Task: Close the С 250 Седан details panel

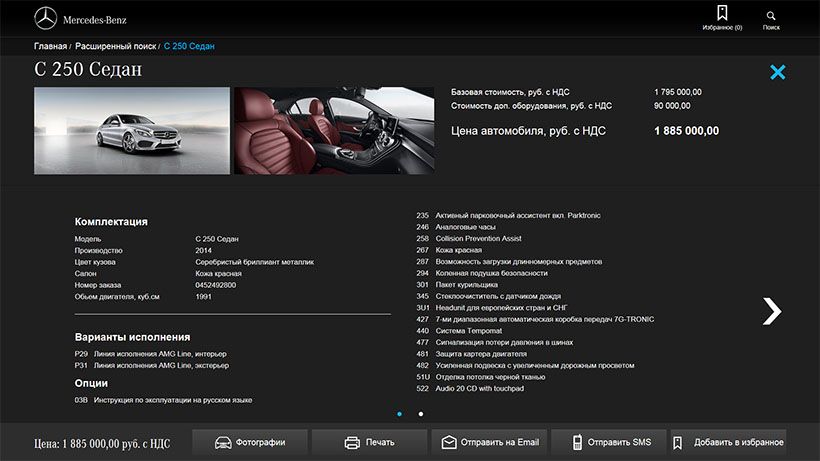Action: [777, 72]
